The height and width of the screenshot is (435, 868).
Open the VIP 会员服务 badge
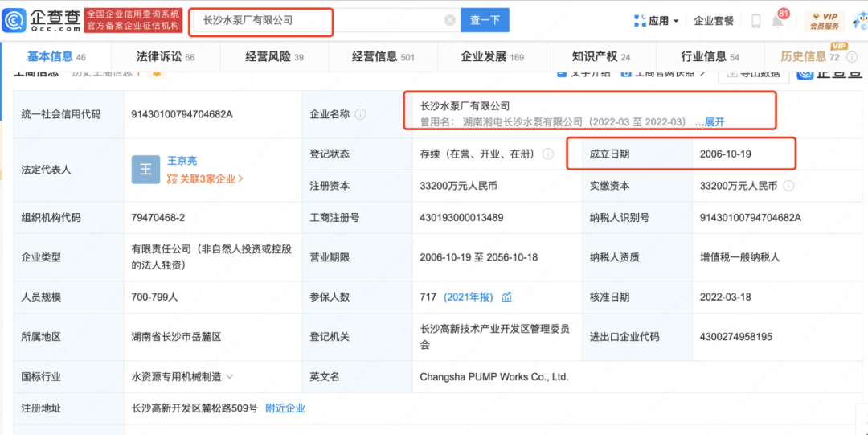coord(825,21)
